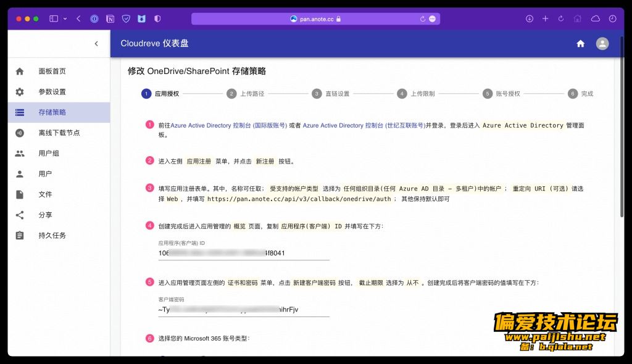Open the 用户组 group icon

19,154
